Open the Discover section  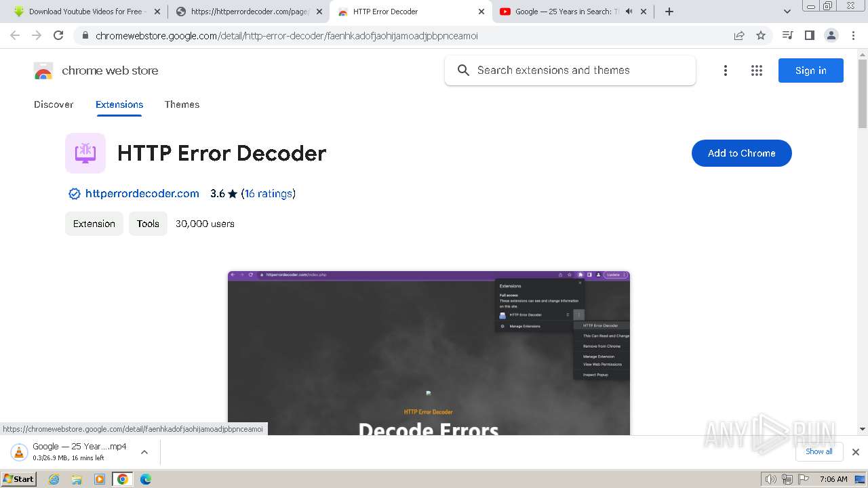point(54,104)
